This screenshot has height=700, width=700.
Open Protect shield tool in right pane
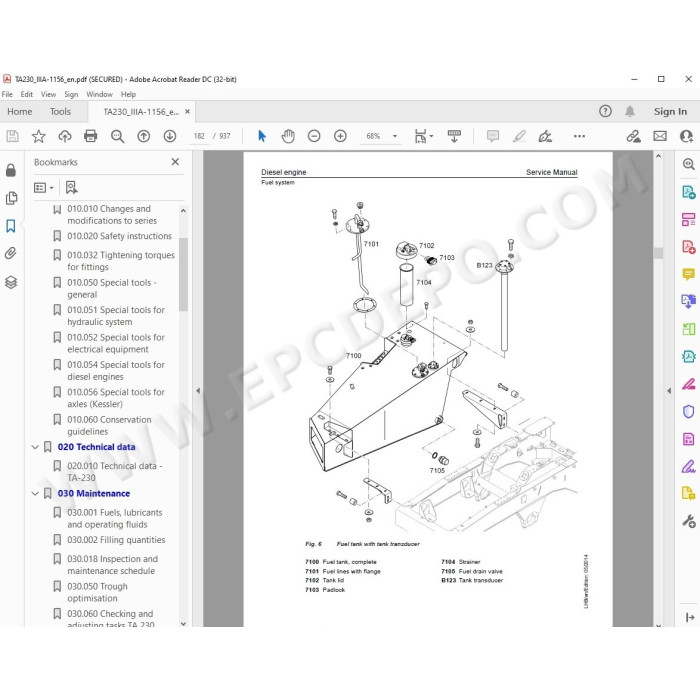click(x=688, y=411)
